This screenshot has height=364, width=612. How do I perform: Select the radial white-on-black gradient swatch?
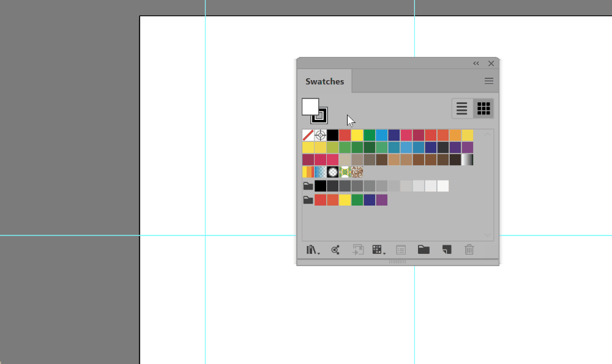pos(332,172)
